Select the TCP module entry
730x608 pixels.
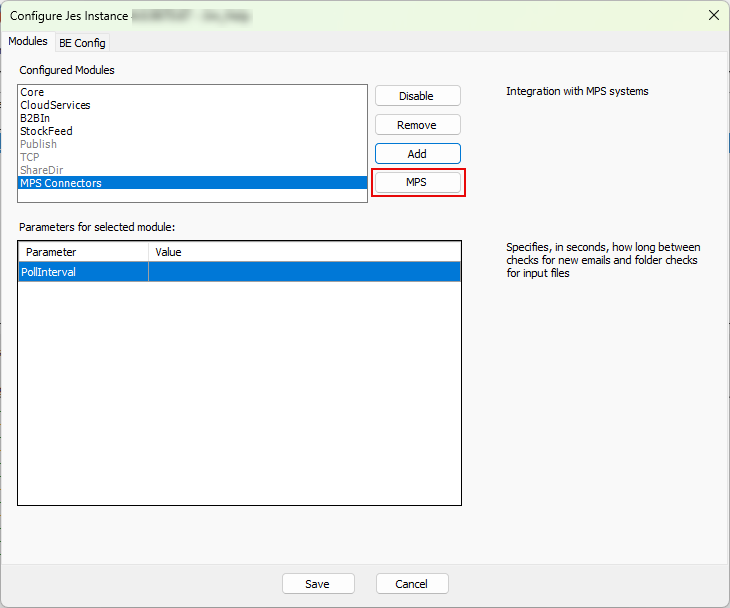[x=192, y=157]
